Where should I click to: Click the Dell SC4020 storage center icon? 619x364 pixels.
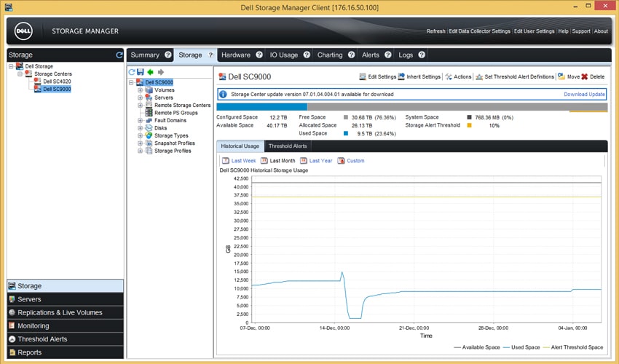pyautogui.click(x=37, y=82)
